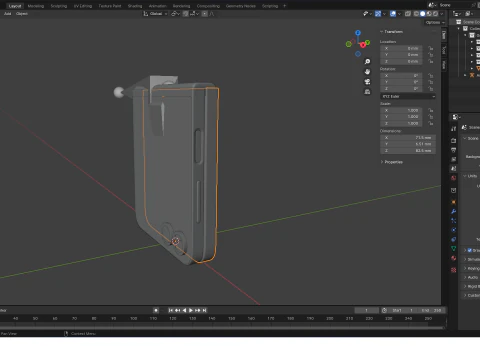Select wireframe viewport shading mode

[416, 14]
